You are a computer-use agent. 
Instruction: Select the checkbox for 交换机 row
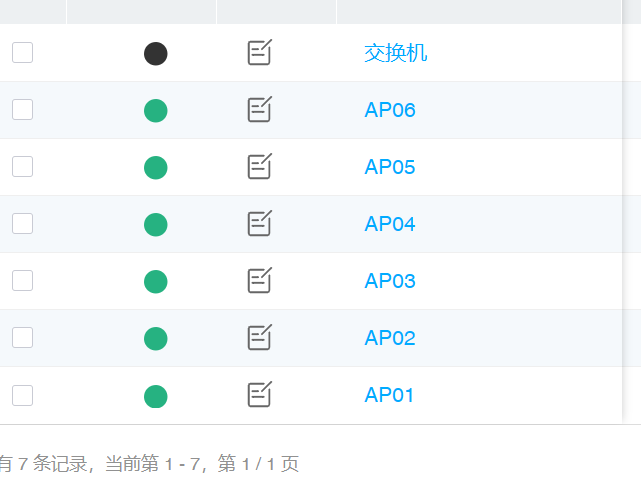click(x=22, y=53)
